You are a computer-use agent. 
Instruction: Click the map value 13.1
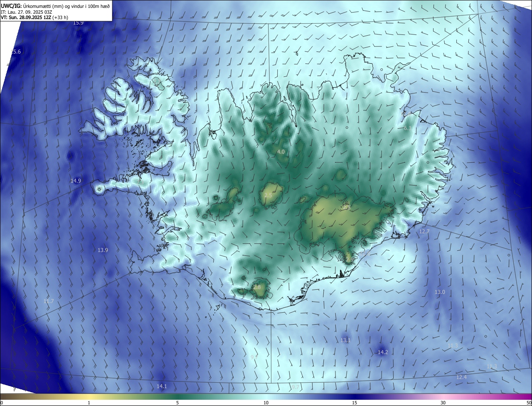[345, 340]
